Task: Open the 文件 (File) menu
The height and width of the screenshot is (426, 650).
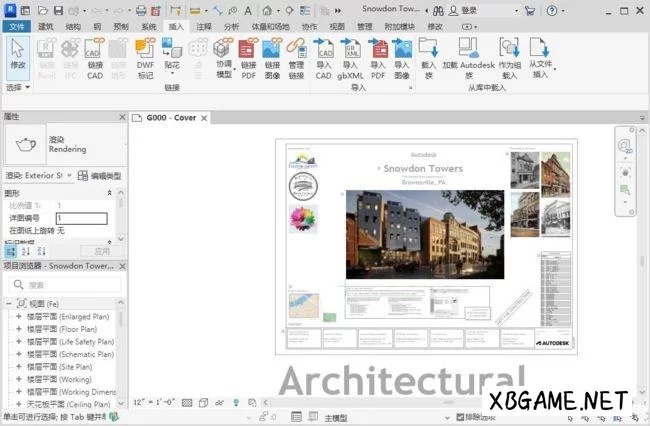Action: (16, 26)
